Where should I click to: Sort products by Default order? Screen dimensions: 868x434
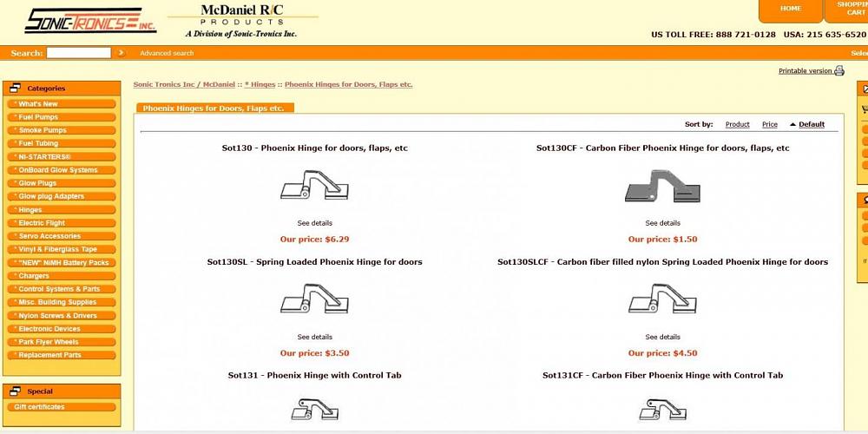(x=811, y=124)
